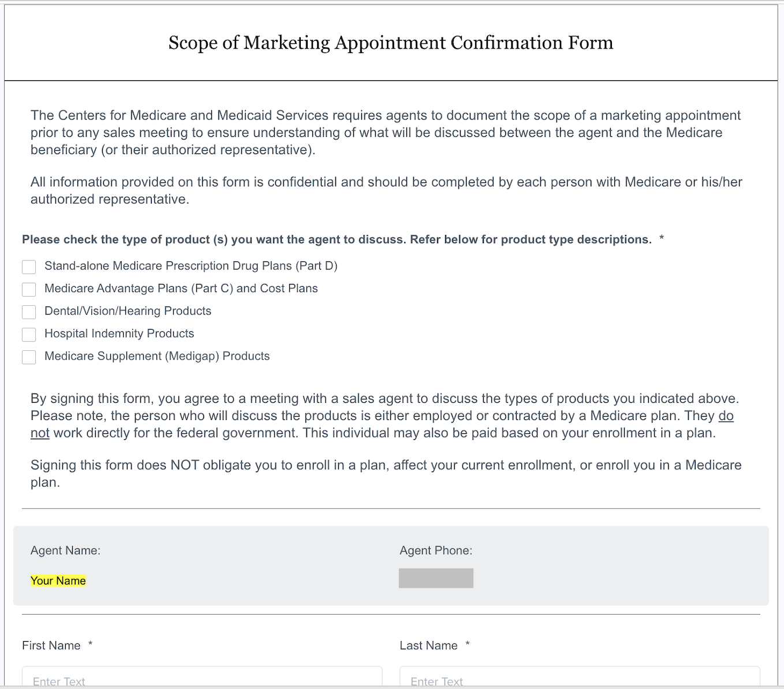This screenshot has width=784, height=689.
Task: Click the "Agent Name:" label
Action: 65,551
